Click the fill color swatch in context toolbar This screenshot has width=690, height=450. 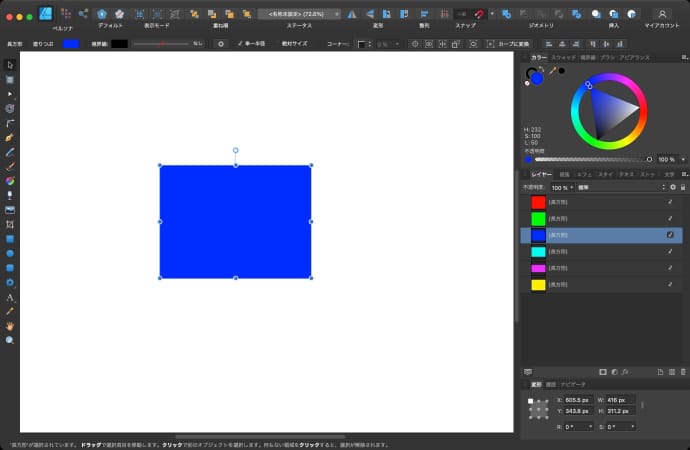71,44
